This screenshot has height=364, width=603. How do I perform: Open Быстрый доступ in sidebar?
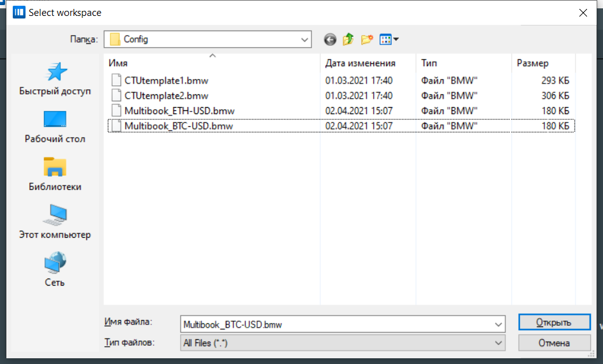(55, 79)
